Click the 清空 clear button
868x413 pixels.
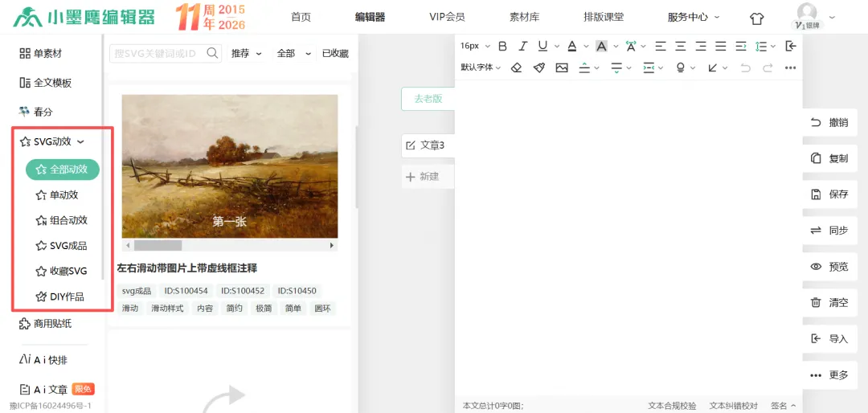coord(829,303)
